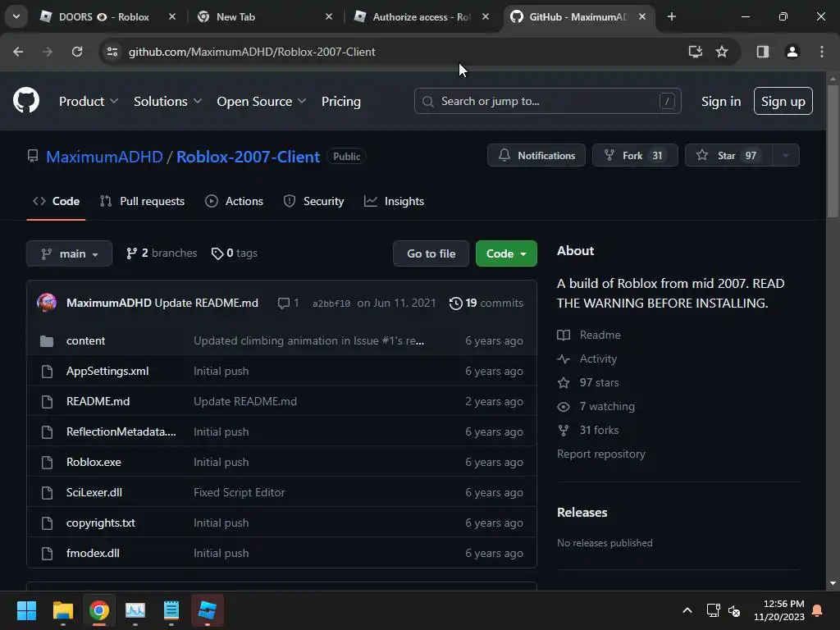Click the Notifications button

536,155
